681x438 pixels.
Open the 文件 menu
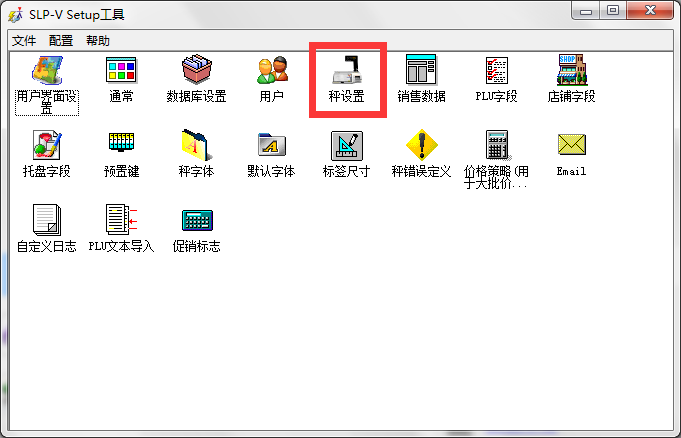pyautogui.click(x=24, y=41)
